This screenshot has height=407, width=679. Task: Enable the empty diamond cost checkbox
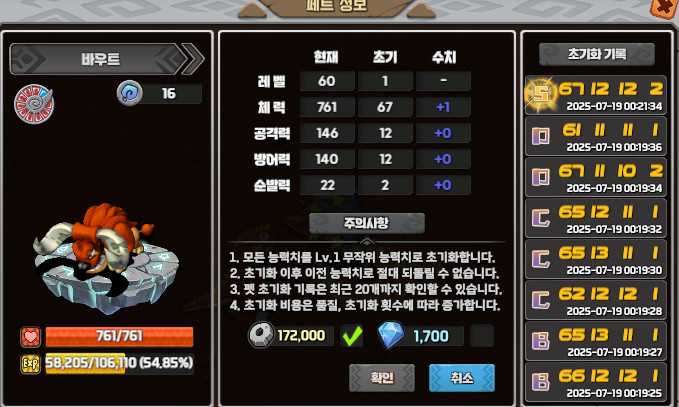(x=482, y=336)
